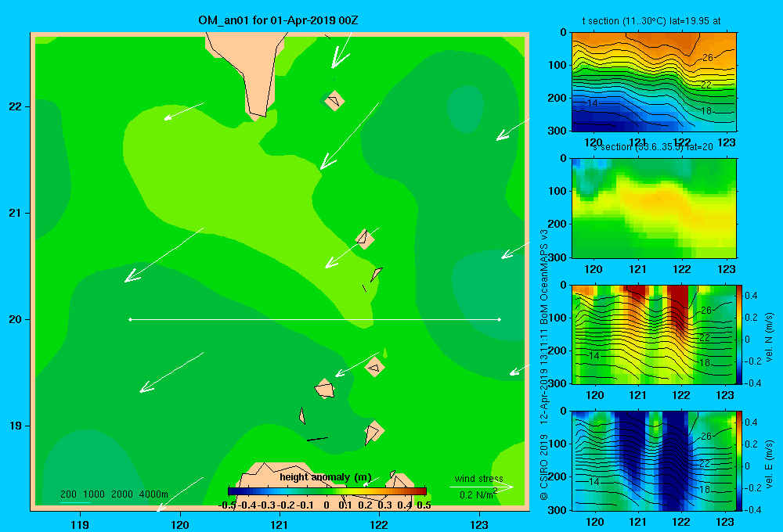
Task: Open the eastward velocity section plot
Action: pyautogui.click(x=654, y=461)
